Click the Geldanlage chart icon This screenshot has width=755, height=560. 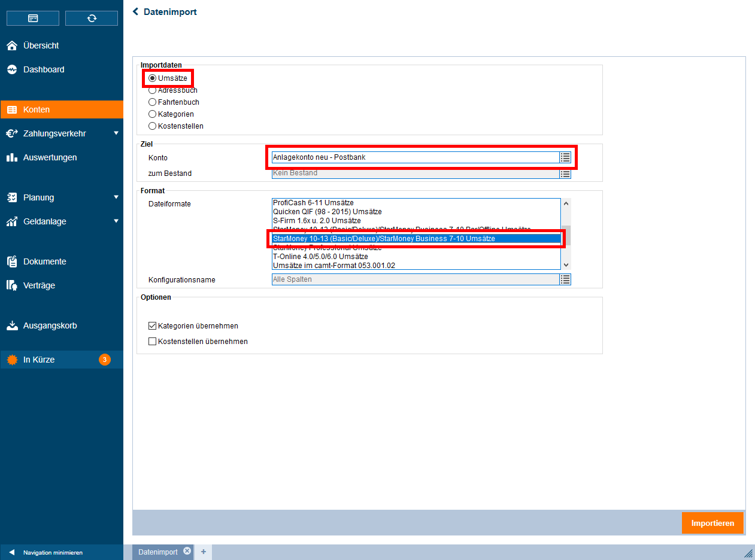coord(12,222)
